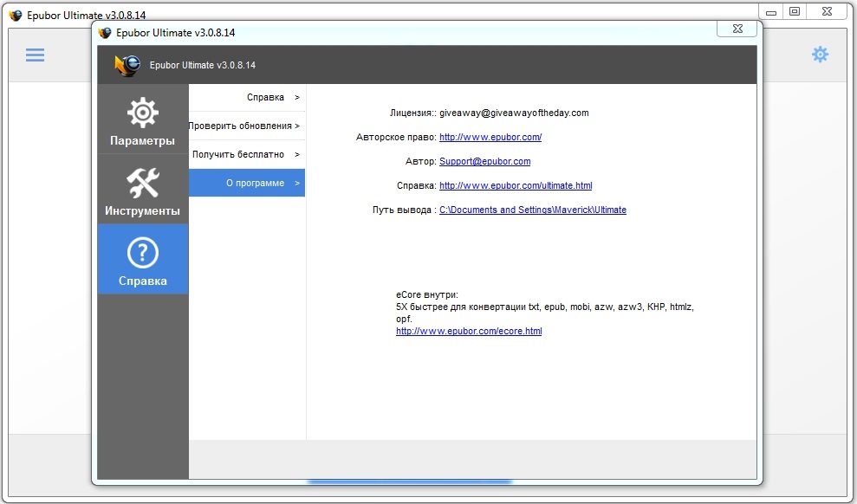Image resolution: width=857 pixels, height=504 pixels.
Task: Close the settings dialog window
Action: (x=737, y=29)
